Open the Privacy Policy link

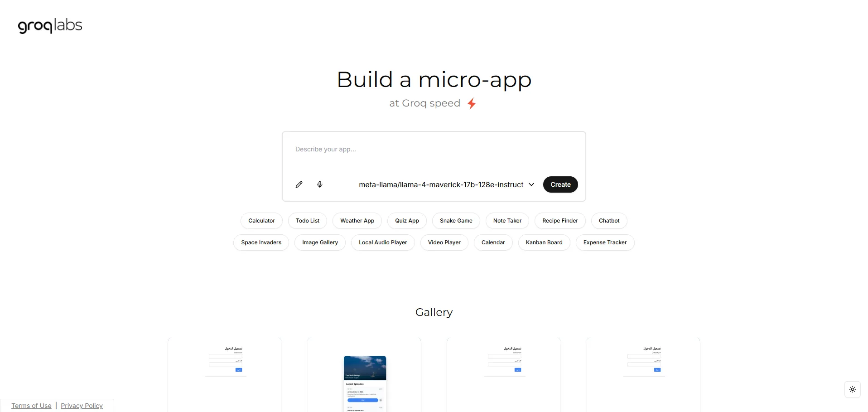82,406
